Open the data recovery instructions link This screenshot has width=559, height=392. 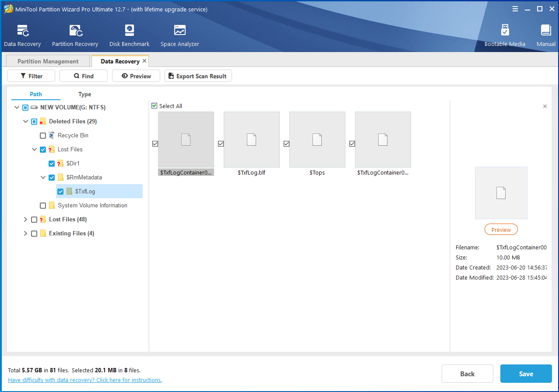[85, 380]
